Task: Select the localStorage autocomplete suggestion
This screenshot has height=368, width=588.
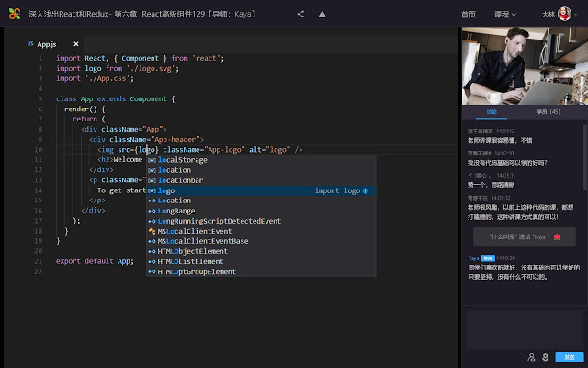Action: 261,160
